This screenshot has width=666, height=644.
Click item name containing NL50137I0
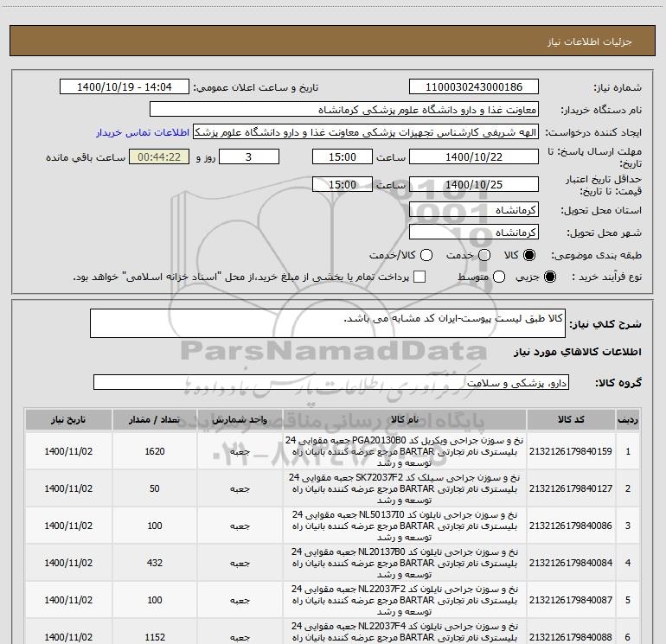pos(405,526)
